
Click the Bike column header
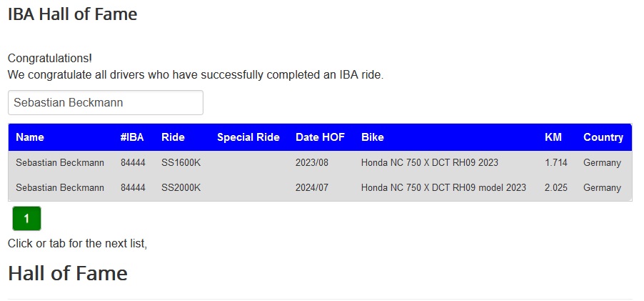[372, 137]
